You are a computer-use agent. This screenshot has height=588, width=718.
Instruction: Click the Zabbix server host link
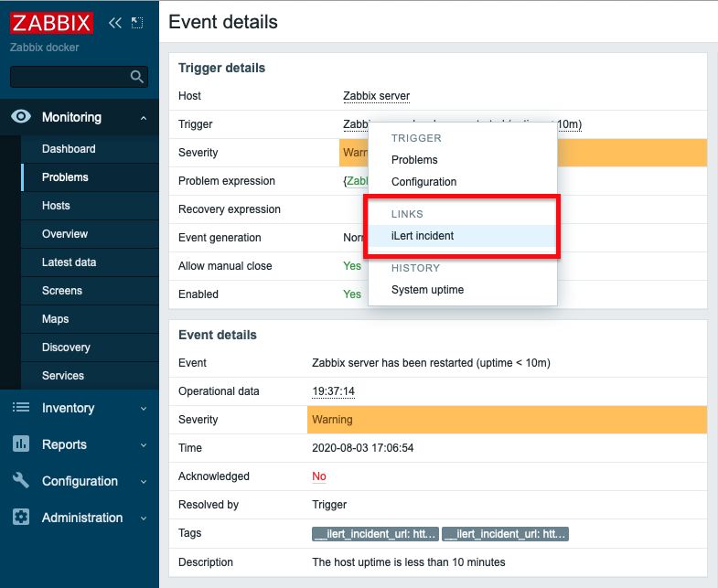(x=377, y=96)
